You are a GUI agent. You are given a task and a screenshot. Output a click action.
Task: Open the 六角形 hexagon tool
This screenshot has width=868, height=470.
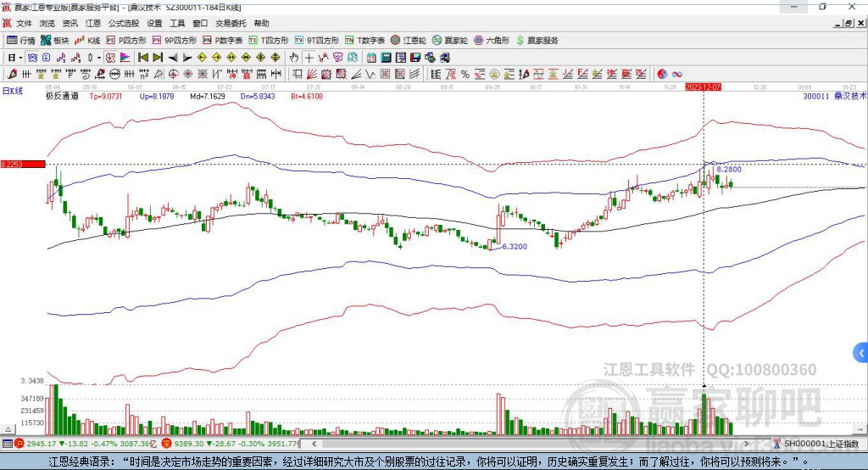[x=492, y=41]
